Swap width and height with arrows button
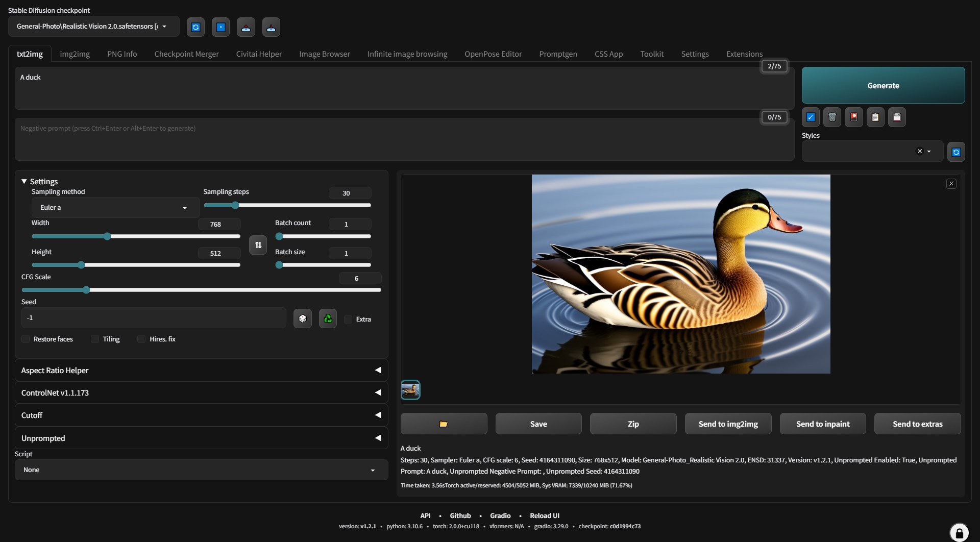 pyautogui.click(x=258, y=245)
